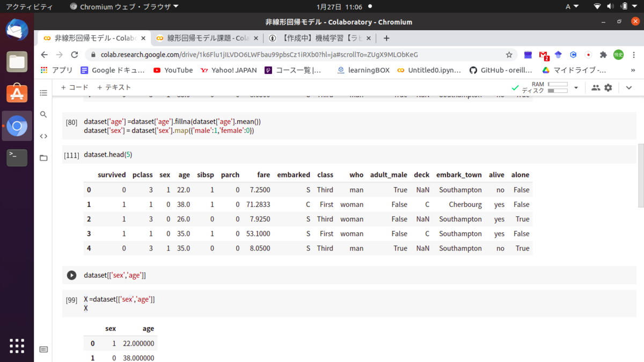Open the Colab settings gear
644x362 pixels.
click(608, 87)
